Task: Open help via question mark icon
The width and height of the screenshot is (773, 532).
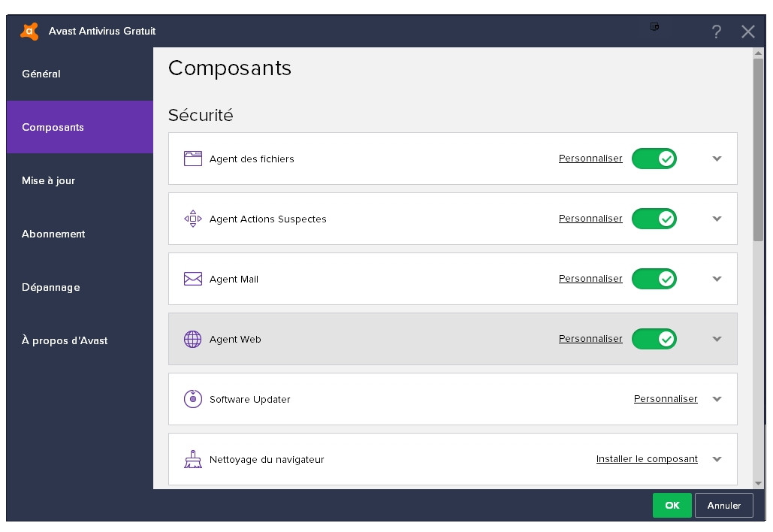Action: pyautogui.click(x=717, y=32)
